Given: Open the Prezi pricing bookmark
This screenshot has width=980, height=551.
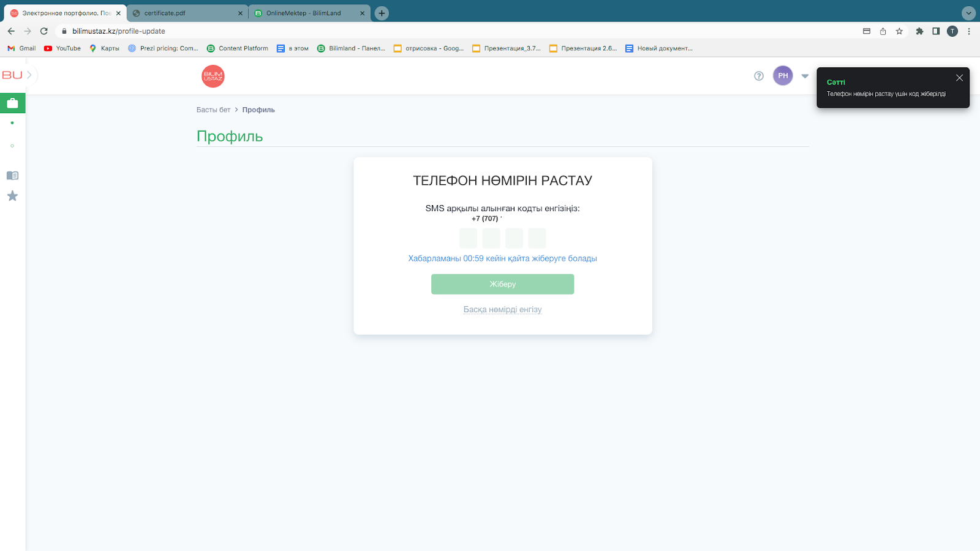Looking at the screenshot, I should click(163, 48).
